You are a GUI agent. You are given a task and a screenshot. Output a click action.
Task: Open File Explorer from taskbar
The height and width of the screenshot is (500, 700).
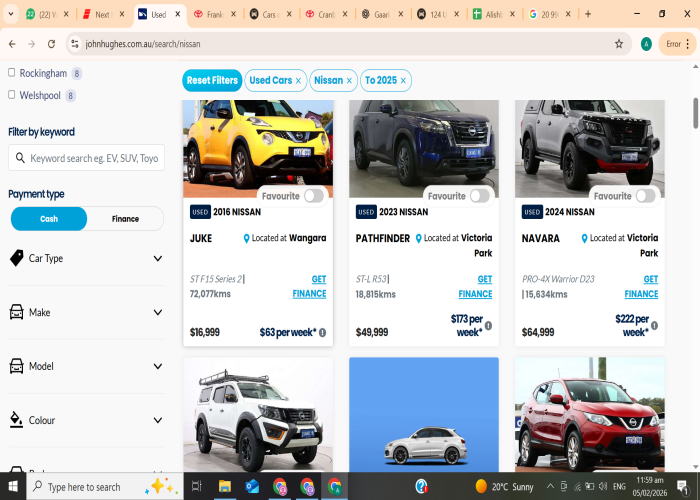(x=225, y=486)
